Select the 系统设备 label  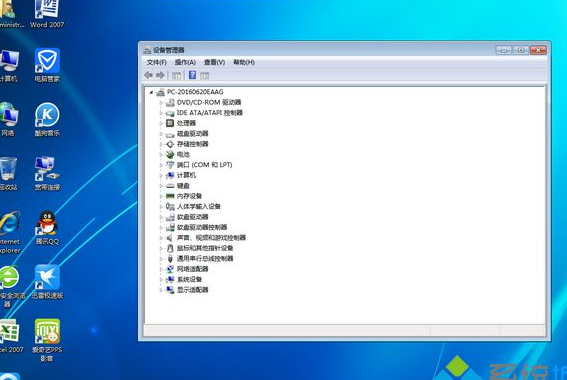(x=189, y=279)
